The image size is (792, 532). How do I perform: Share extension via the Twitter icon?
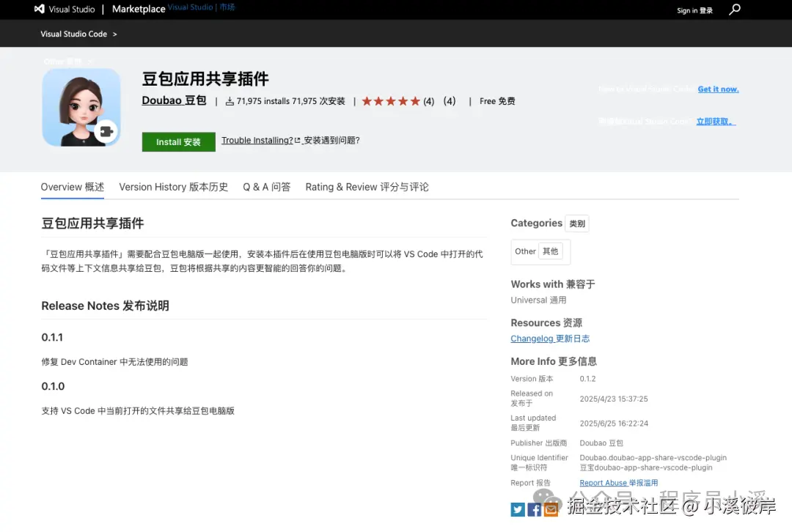pos(518,509)
